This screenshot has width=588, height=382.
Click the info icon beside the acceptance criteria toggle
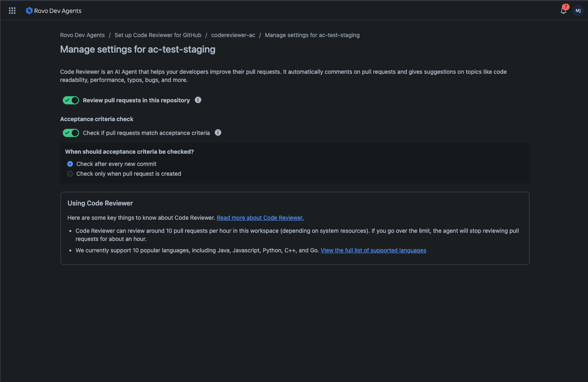pyautogui.click(x=218, y=132)
